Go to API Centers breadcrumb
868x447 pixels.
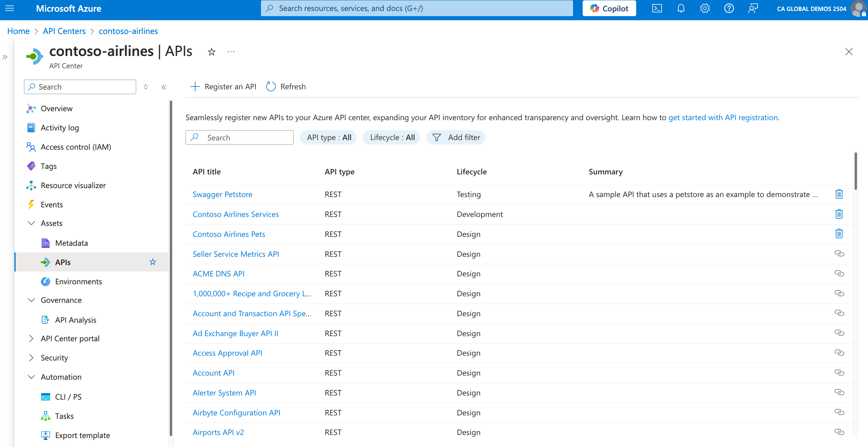[x=64, y=31]
